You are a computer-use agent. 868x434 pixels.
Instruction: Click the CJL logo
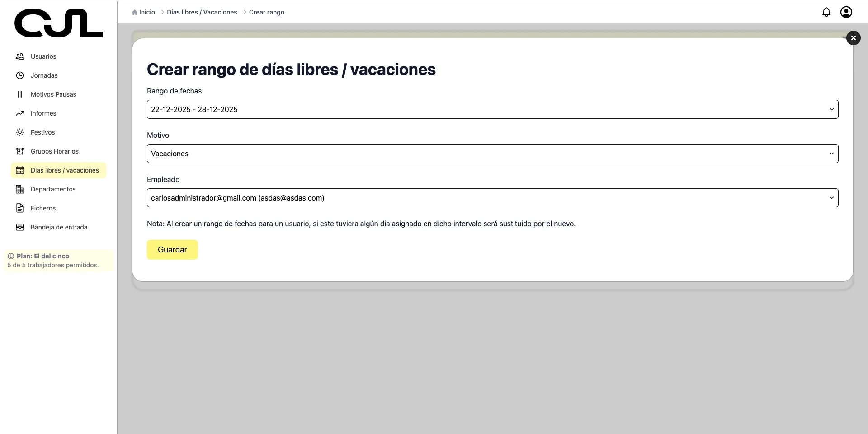[58, 23]
